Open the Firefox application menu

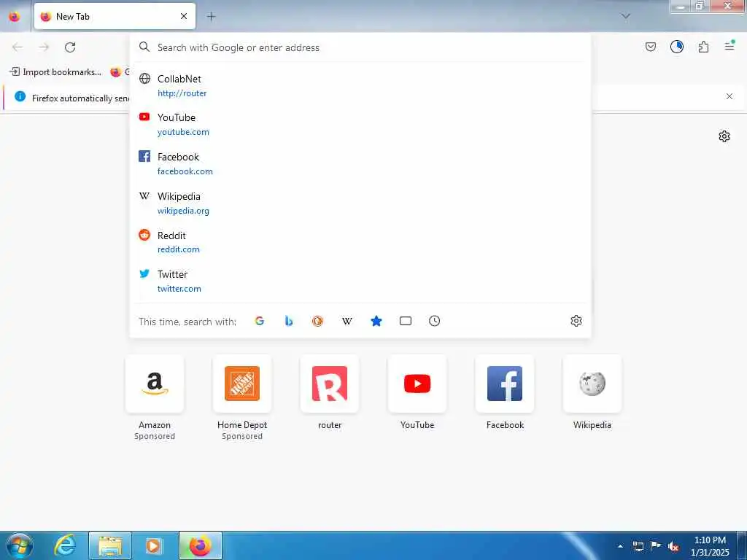(729, 46)
